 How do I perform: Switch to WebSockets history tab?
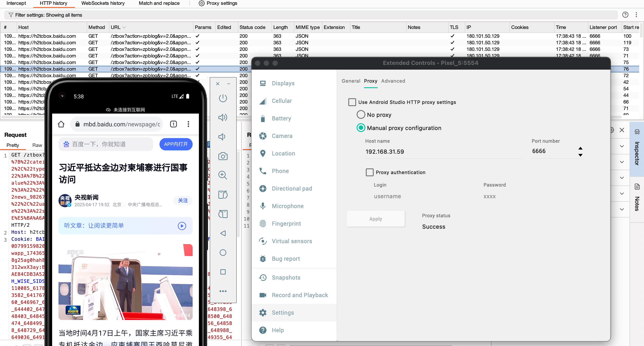click(x=103, y=3)
